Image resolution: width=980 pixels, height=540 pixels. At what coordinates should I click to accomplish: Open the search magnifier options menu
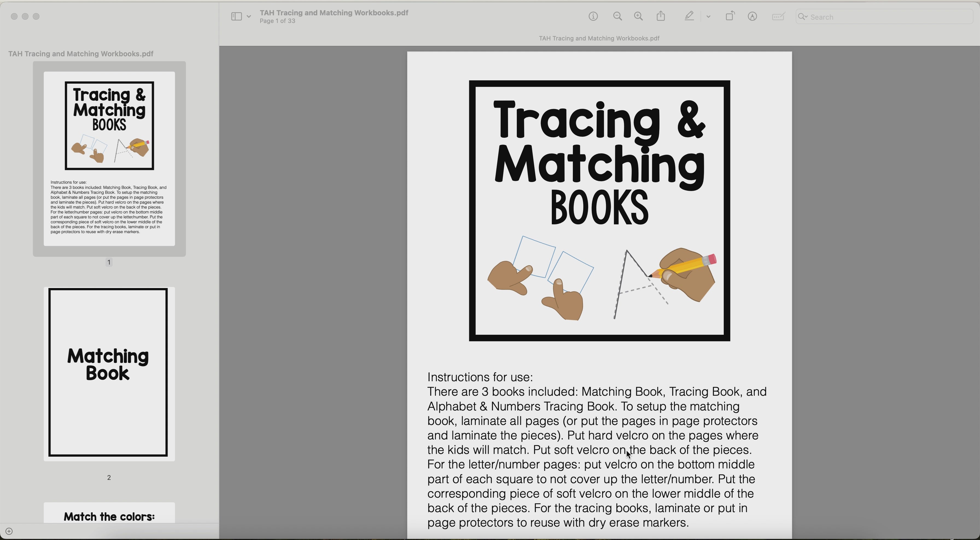pyautogui.click(x=803, y=17)
